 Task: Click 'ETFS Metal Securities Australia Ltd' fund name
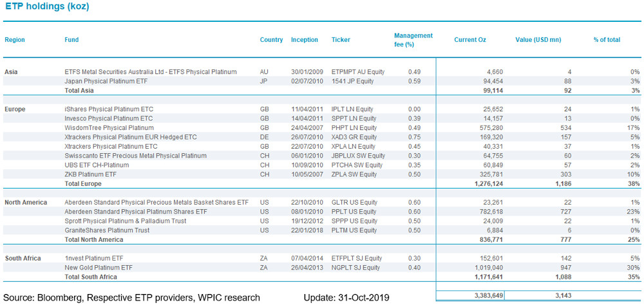151,72
